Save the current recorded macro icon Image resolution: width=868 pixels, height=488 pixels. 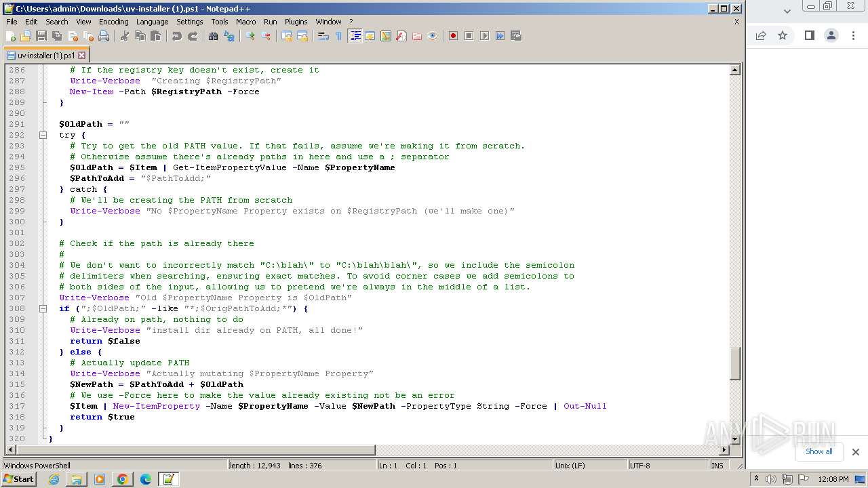point(515,36)
